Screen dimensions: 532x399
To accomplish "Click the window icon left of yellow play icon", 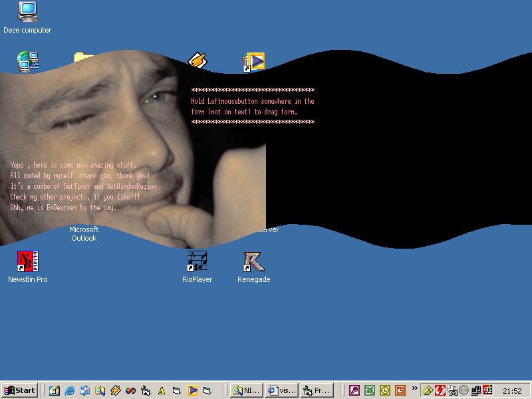I will (x=176, y=390).
